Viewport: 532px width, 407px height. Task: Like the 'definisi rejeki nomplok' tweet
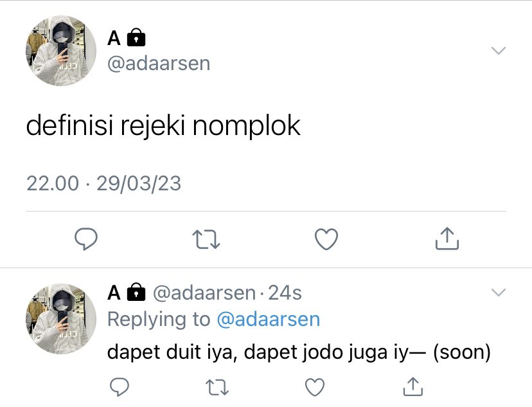[x=326, y=239]
